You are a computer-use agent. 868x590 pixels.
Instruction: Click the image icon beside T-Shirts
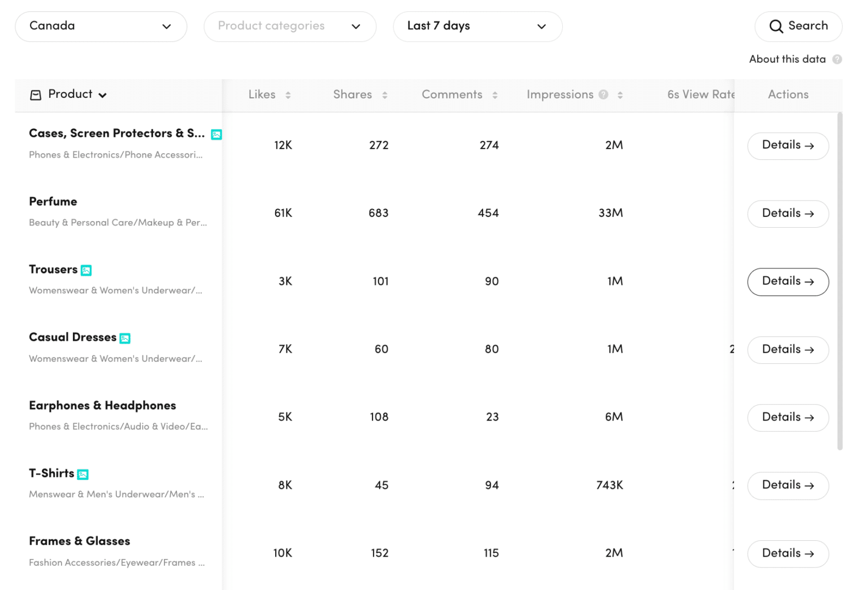tap(83, 474)
